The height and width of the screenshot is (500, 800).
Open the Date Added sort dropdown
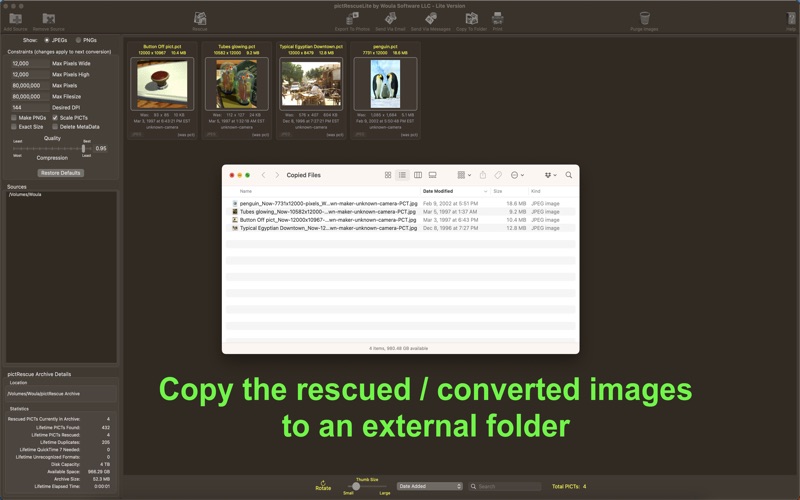click(x=430, y=486)
